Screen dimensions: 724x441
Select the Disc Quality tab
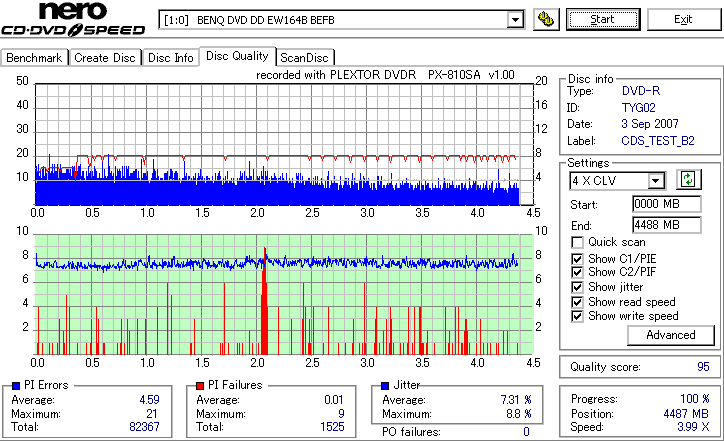[x=237, y=56]
